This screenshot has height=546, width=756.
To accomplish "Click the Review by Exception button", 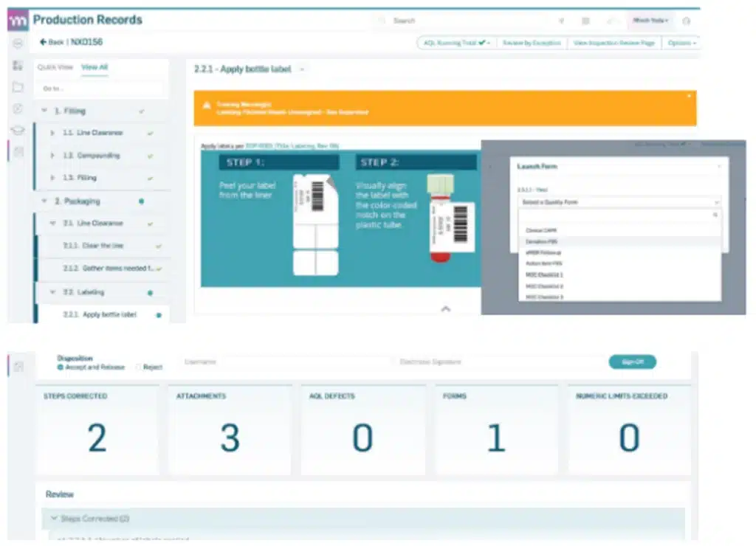I will coord(532,43).
